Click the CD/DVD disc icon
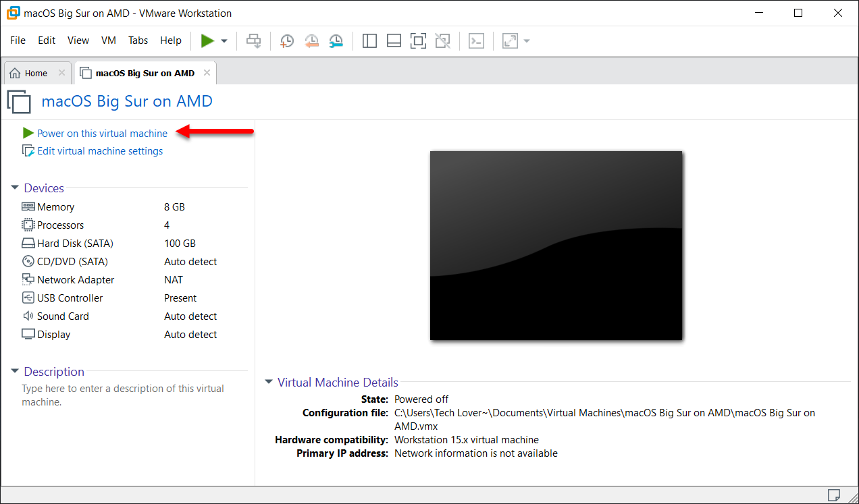The height and width of the screenshot is (504, 859). [x=28, y=262]
